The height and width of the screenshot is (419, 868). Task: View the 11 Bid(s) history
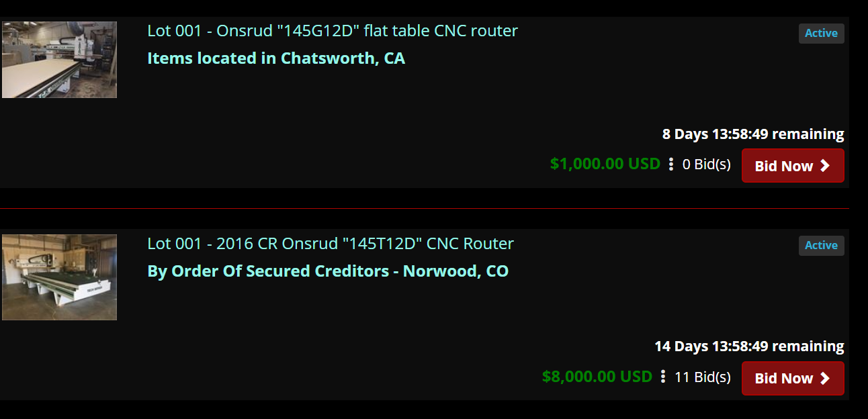[x=703, y=377]
